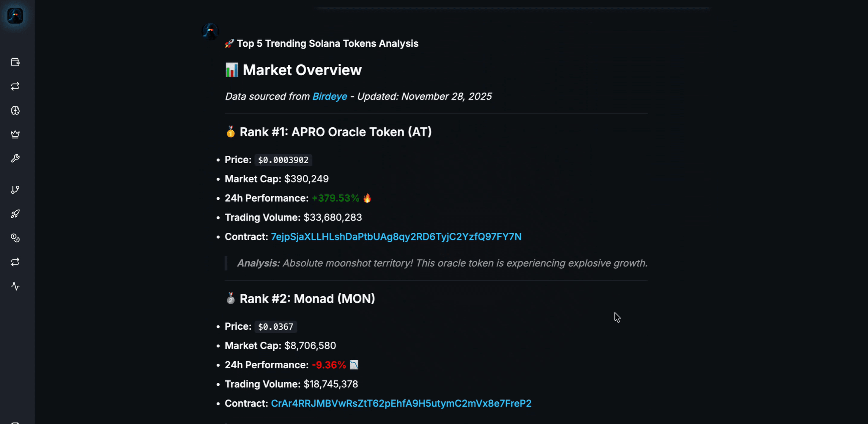The image size is (868, 424).
Task: Click the Rank #1 APRO Oracle Token heading
Action: 335,132
